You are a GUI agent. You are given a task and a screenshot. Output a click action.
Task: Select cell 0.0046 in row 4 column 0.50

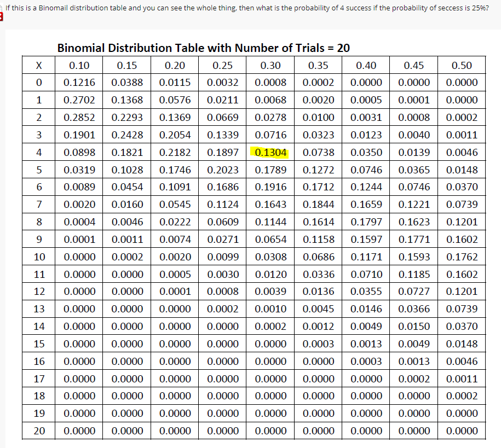coord(462,152)
